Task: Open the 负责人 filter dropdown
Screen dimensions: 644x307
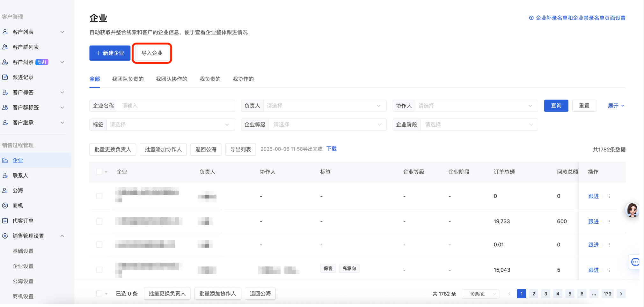Action: coord(325,106)
